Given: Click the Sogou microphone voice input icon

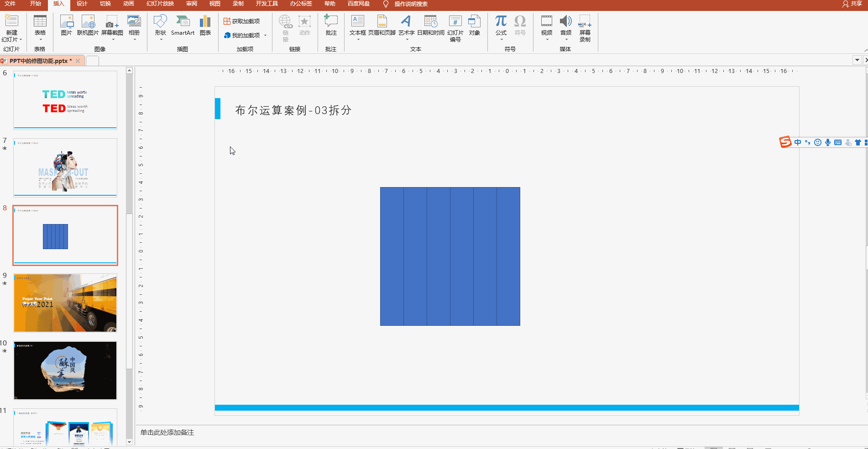Looking at the screenshot, I should pos(828,142).
